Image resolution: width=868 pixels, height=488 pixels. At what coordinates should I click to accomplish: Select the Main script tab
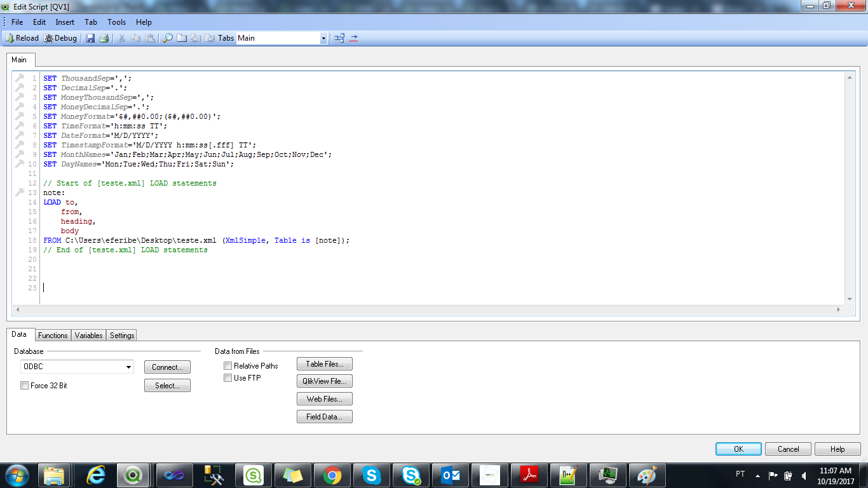point(19,60)
